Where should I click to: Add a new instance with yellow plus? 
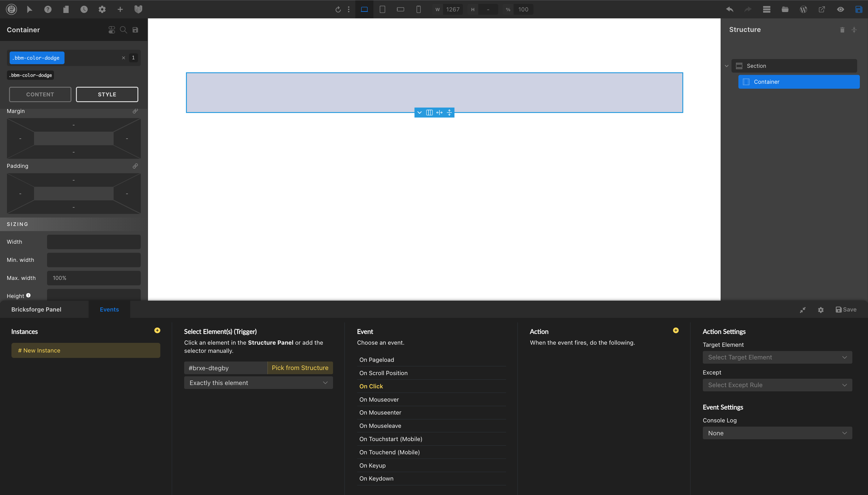pyautogui.click(x=157, y=331)
